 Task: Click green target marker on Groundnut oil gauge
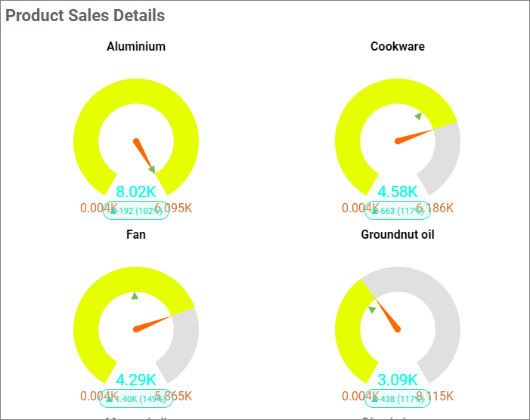tap(372, 309)
